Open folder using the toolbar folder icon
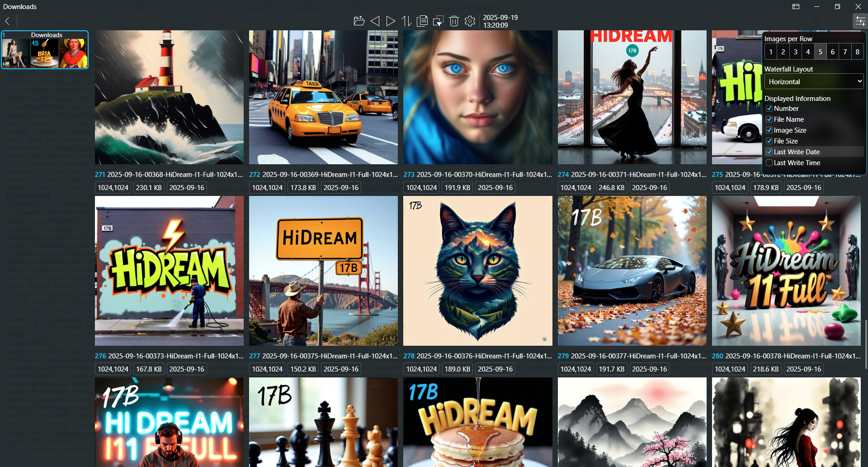The height and width of the screenshot is (467, 868). [x=359, y=21]
